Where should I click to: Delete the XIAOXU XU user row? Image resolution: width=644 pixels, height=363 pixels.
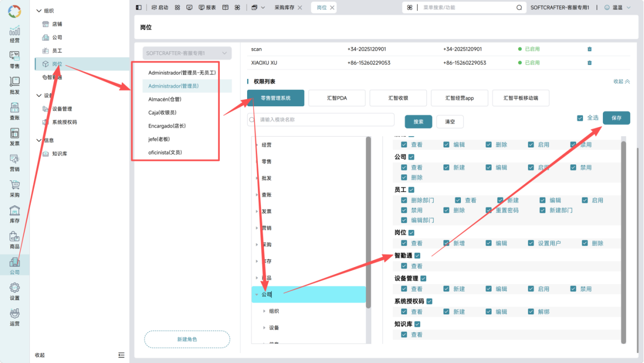point(589,63)
